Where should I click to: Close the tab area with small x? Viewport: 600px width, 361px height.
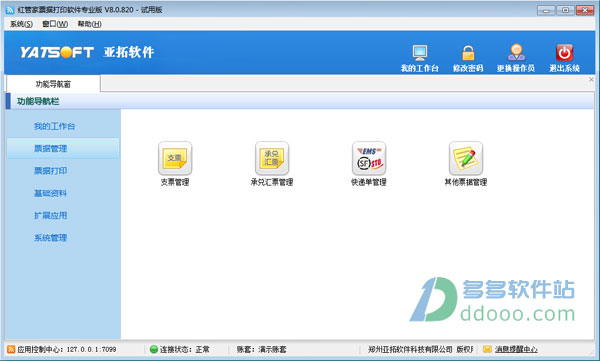point(591,79)
